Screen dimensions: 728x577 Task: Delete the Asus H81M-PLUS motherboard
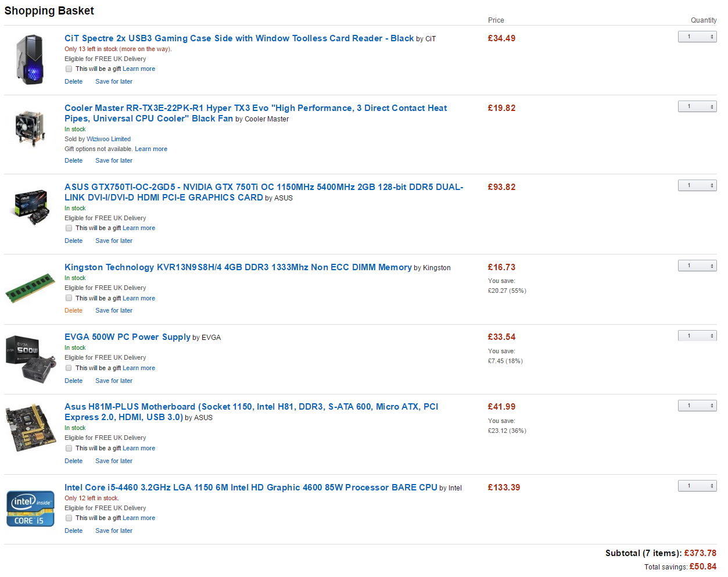tap(73, 461)
